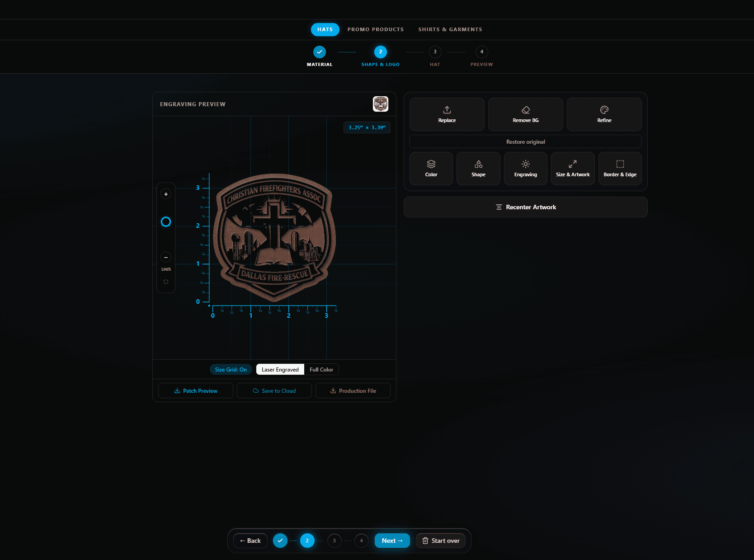Viewport: 754px width, 560px height.
Task: Open the Refine palette tool
Action: click(x=604, y=114)
